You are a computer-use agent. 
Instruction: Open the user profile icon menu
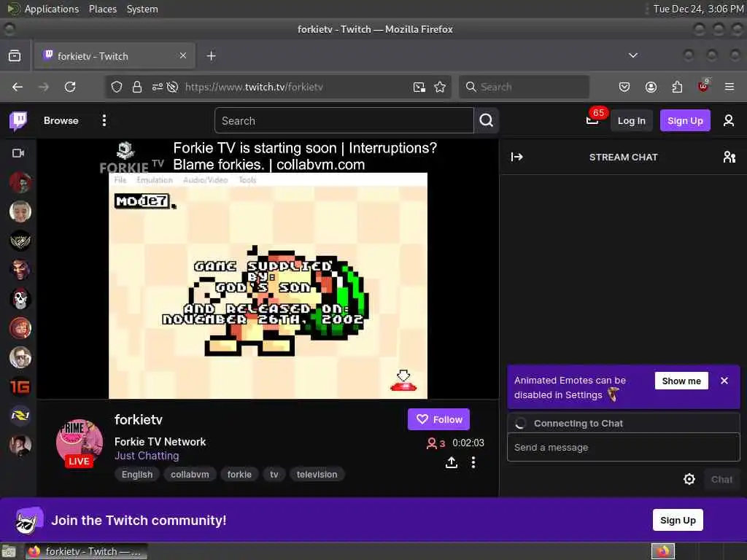729,120
